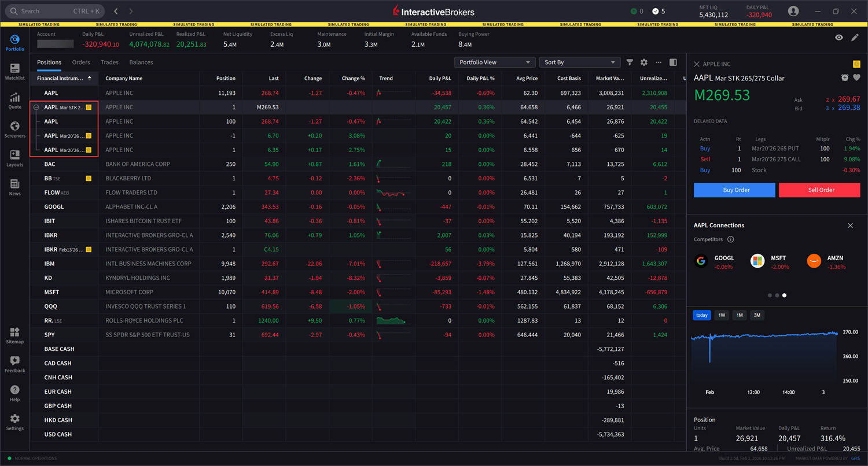The height and width of the screenshot is (466, 868).
Task: Open portfolio table gear settings
Action: [643, 62]
